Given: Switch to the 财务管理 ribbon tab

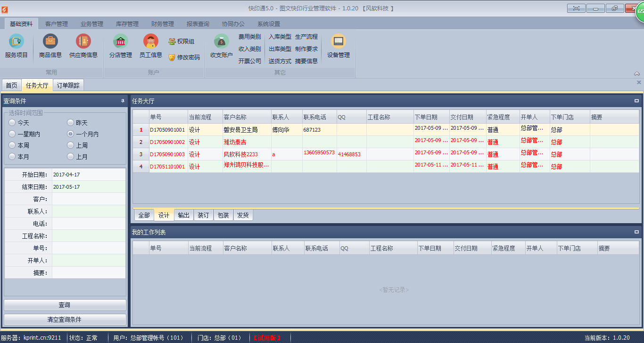Looking at the screenshot, I should coord(162,24).
